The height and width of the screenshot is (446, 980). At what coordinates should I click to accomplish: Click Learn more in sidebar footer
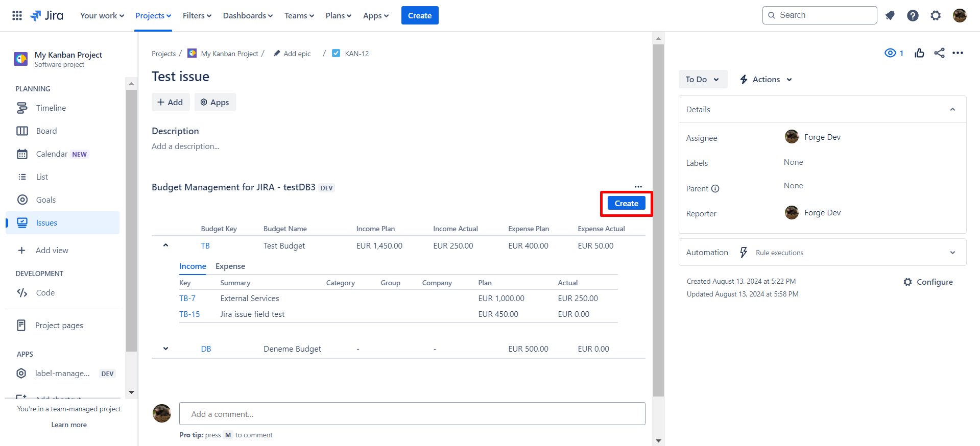(x=69, y=425)
